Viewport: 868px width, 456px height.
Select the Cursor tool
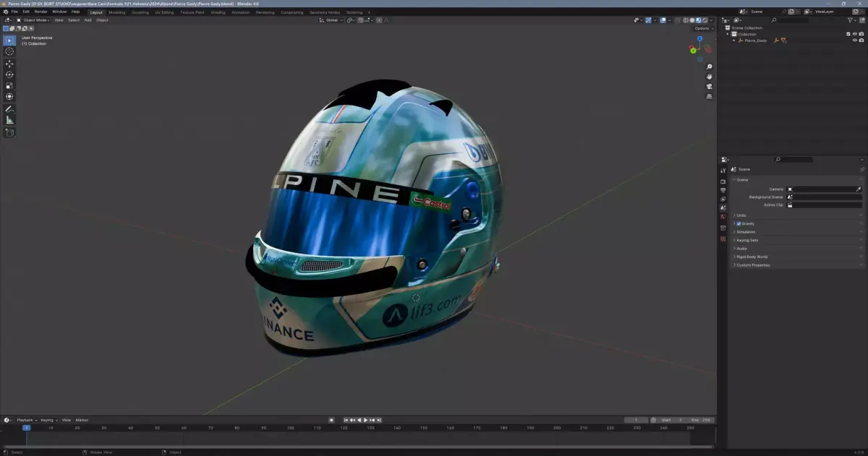click(9, 52)
